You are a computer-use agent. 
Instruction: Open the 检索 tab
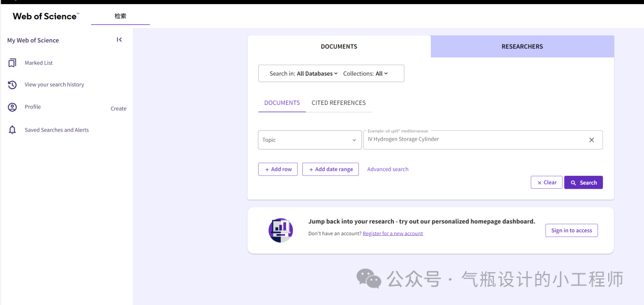click(x=120, y=17)
